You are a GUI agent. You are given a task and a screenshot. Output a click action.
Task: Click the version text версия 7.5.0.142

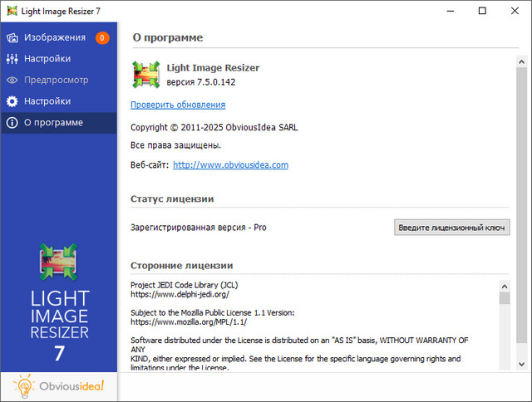point(201,82)
